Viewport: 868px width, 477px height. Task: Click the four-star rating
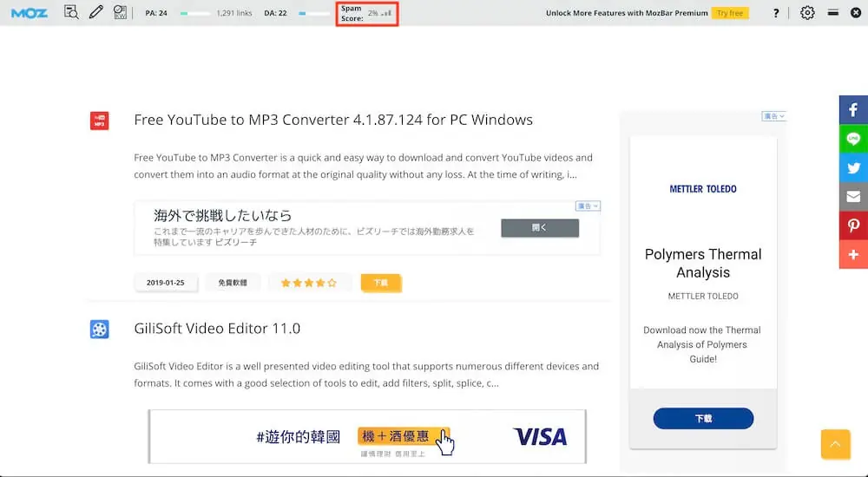(309, 283)
